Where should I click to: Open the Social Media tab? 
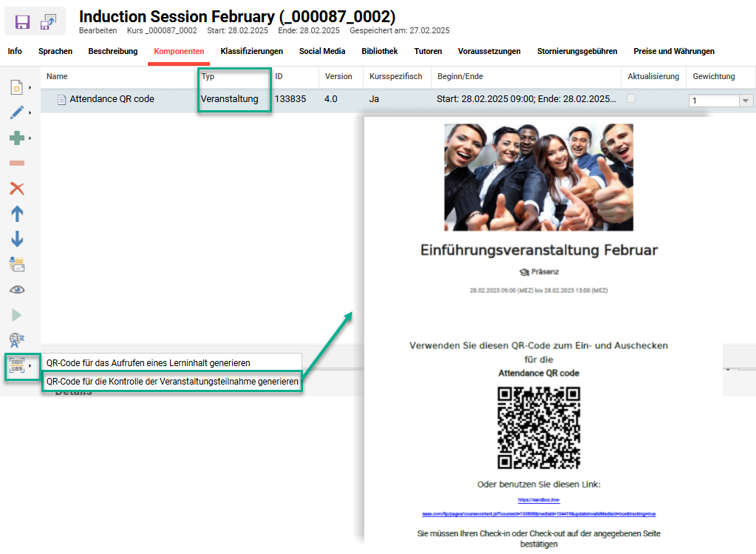[322, 51]
